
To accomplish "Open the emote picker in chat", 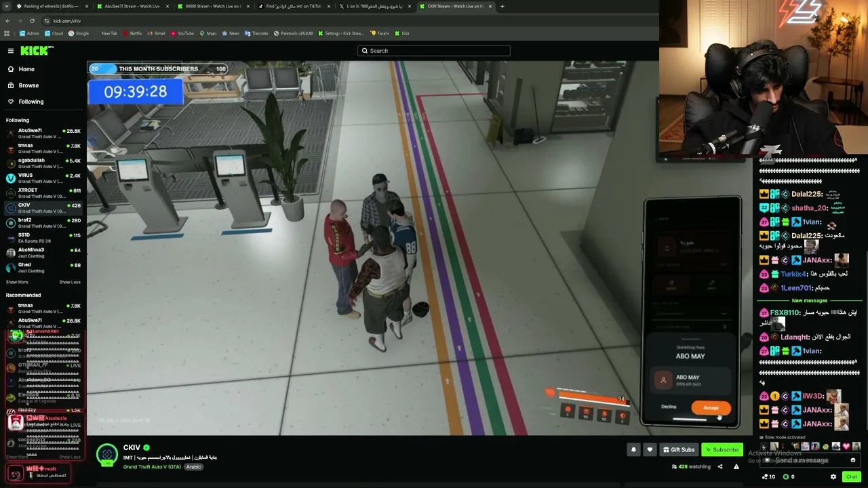I will tap(853, 460).
